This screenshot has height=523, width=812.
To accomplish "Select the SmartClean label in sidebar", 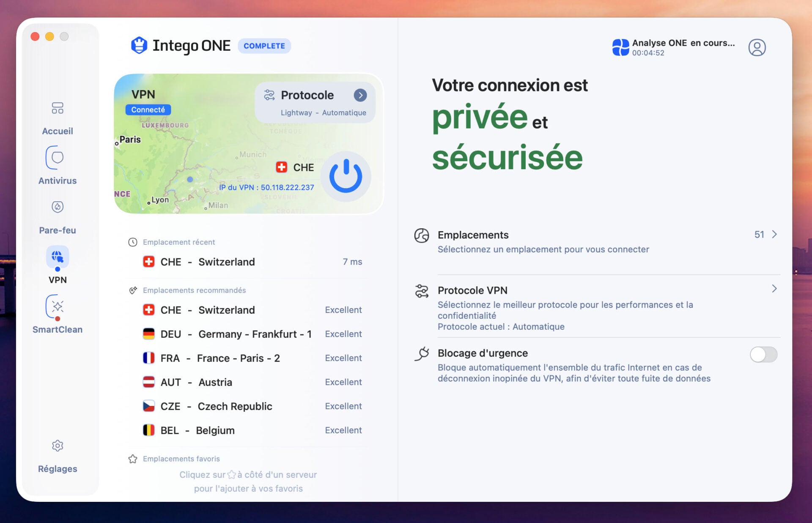I will point(58,329).
